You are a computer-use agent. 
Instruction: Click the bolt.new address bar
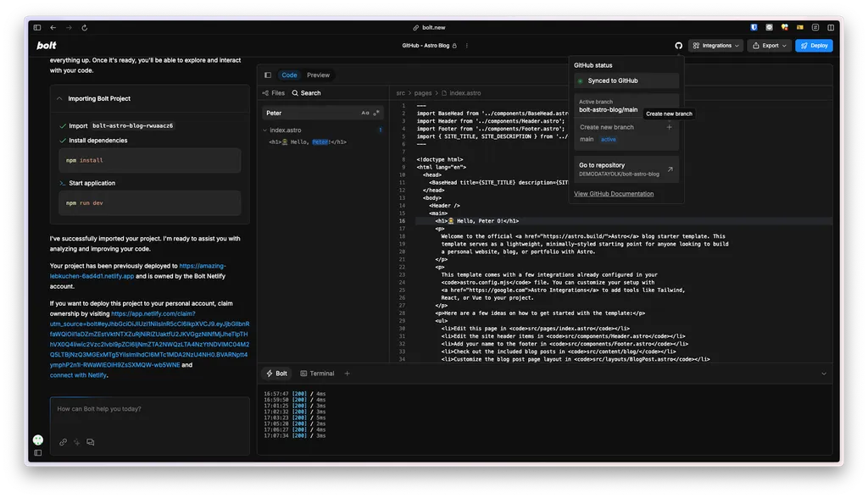coord(429,28)
